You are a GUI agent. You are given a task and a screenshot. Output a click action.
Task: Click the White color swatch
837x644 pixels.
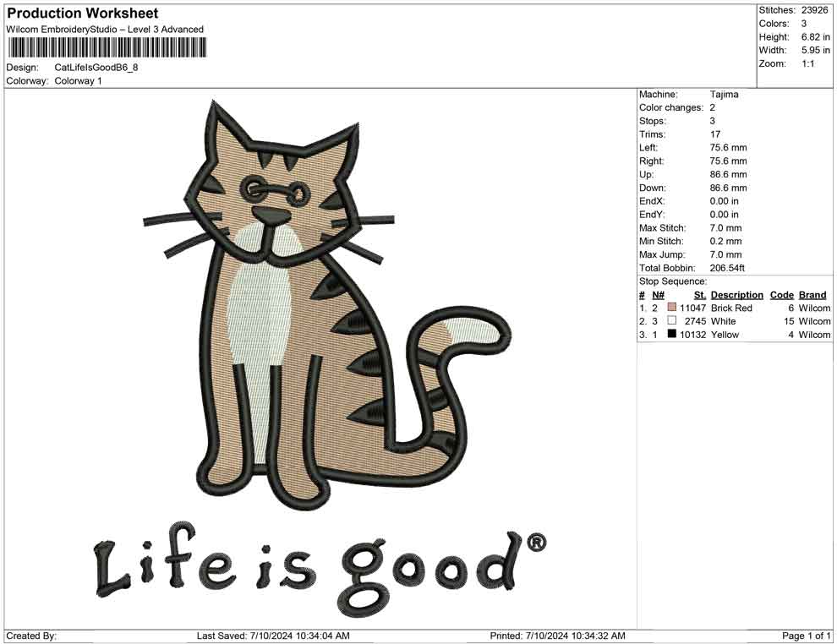pos(672,320)
